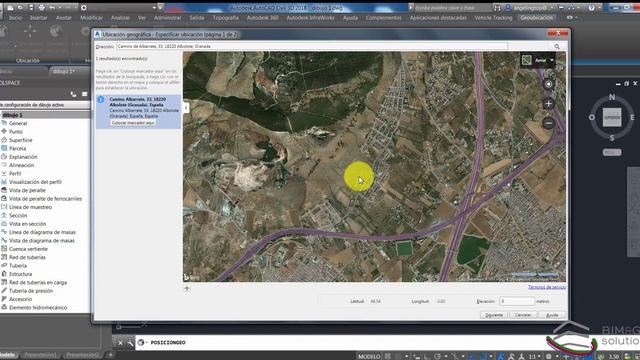
Task: Select Tubería de presión in the settings tree
Action: coord(31,291)
